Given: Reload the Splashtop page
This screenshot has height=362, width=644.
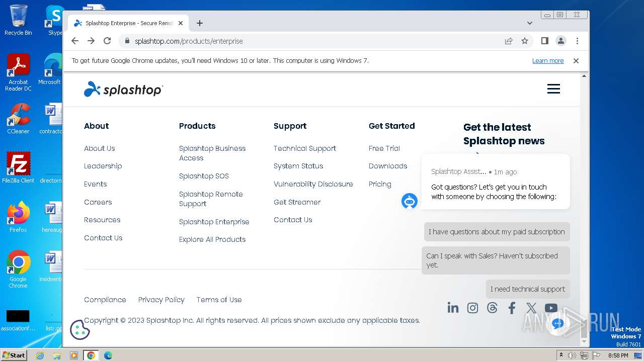Looking at the screenshot, I should (107, 41).
